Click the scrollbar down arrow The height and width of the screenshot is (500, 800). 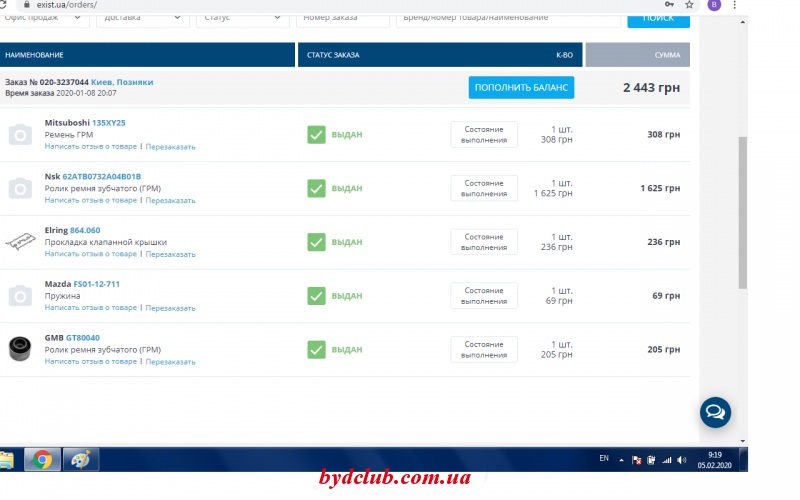pyautogui.click(x=743, y=441)
